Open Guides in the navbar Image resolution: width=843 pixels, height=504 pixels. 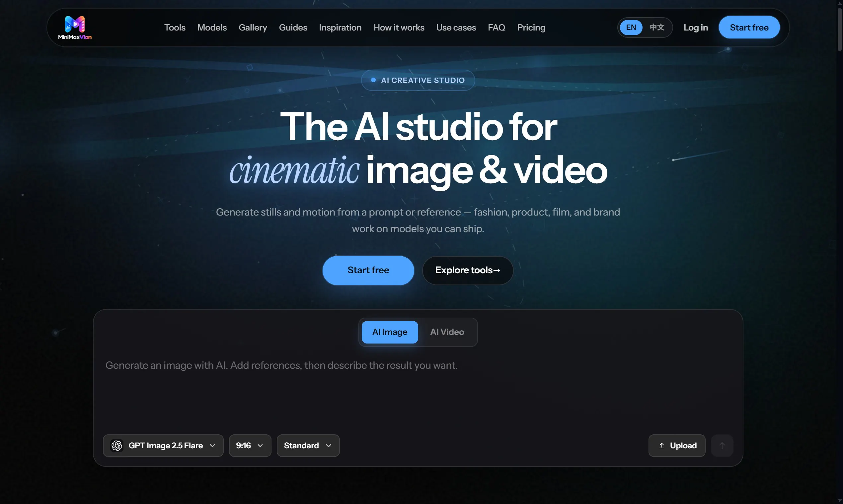pyautogui.click(x=293, y=28)
